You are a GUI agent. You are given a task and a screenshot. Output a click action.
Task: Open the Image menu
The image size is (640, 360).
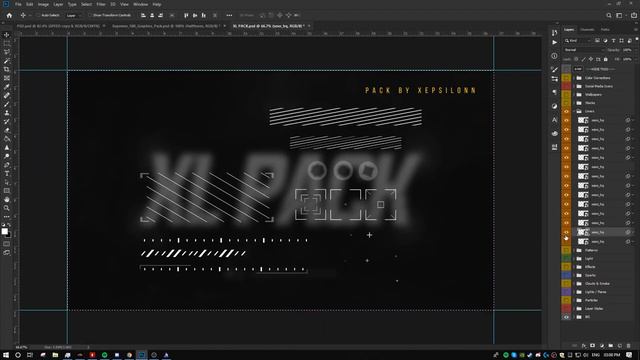point(43,4)
